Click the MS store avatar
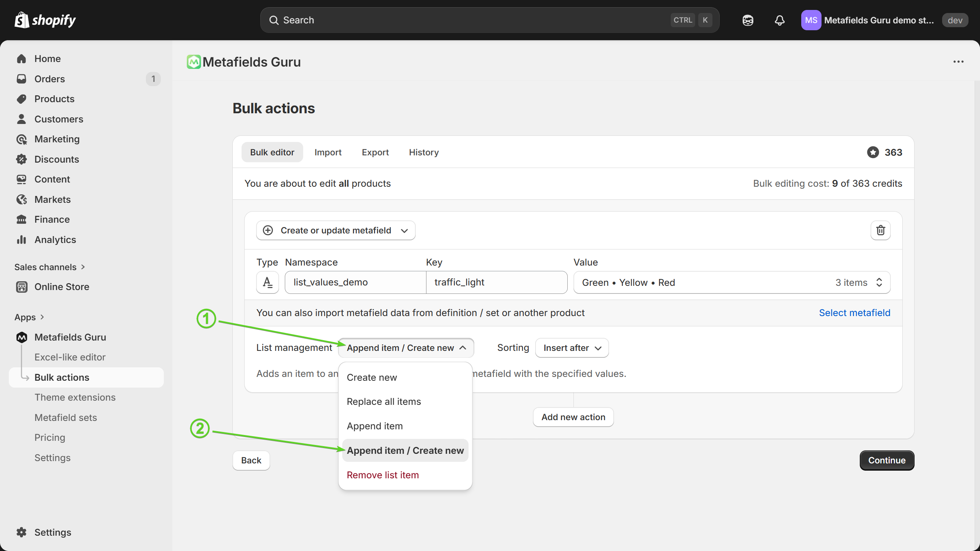The image size is (980, 551). [811, 20]
